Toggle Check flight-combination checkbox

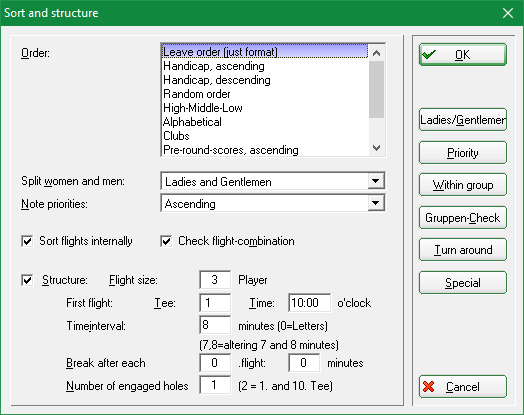click(x=166, y=241)
